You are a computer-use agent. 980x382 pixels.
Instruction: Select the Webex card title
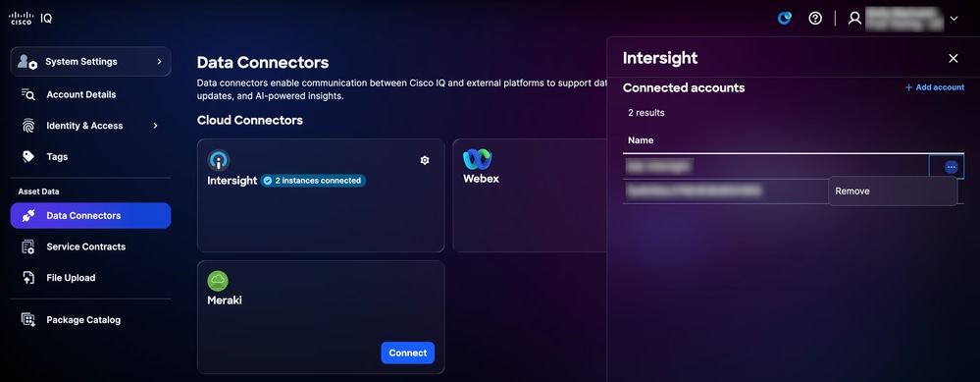(481, 179)
